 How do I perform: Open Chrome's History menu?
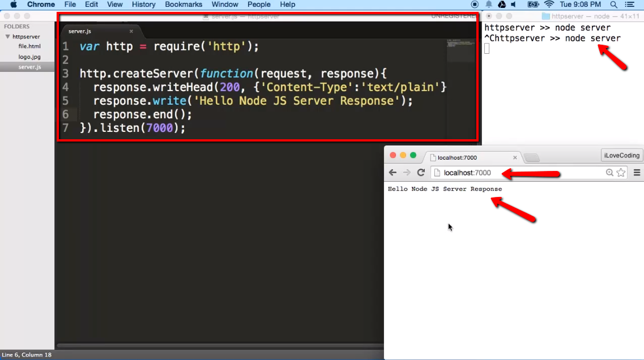pyautogui.click(x=143, y=5)
